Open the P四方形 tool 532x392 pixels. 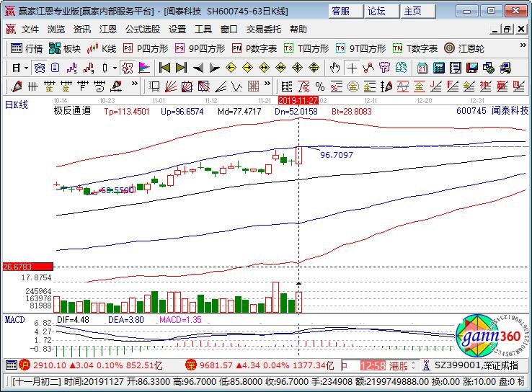tap(146, 48)
